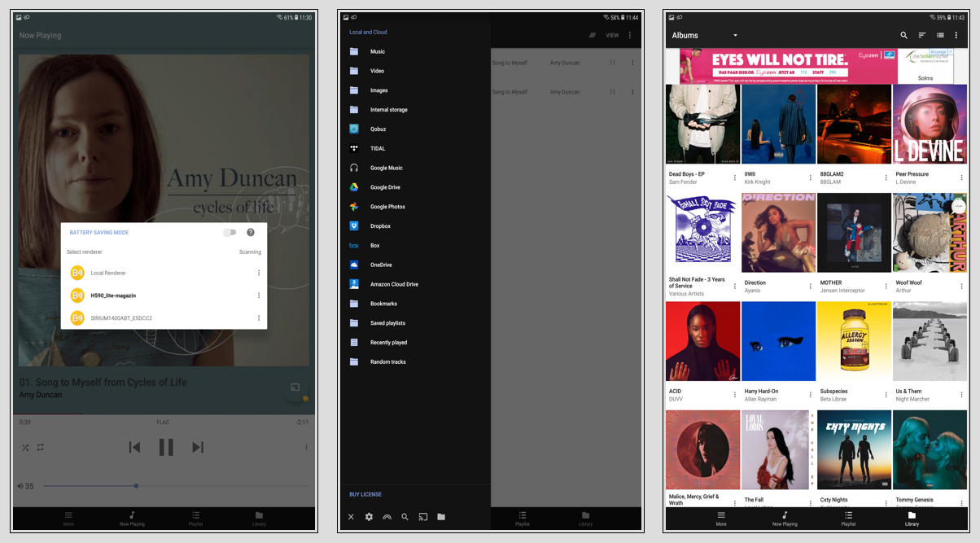The width and height of the screenshot is (980, 543).
Task: Open Playlist tab on Now Playing screen
Action: [x=195, y=519]
